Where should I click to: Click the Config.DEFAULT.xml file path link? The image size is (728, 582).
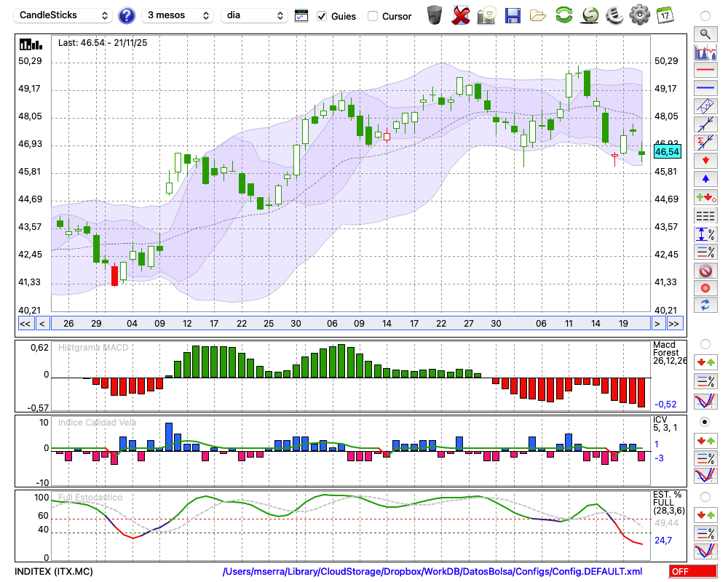tap(432, 572)
